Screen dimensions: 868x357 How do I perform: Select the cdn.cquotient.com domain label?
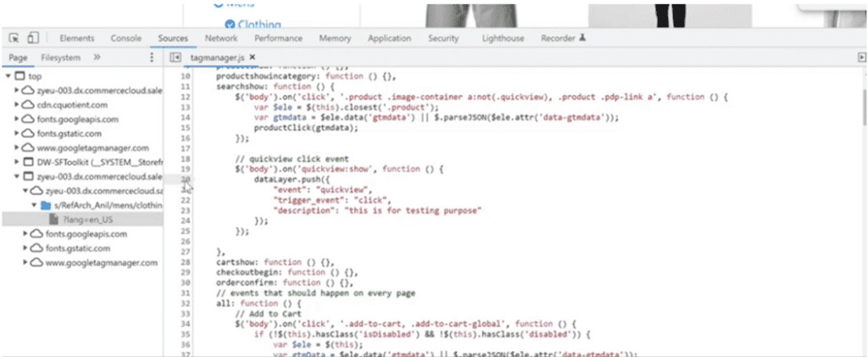tap(72, 104)
